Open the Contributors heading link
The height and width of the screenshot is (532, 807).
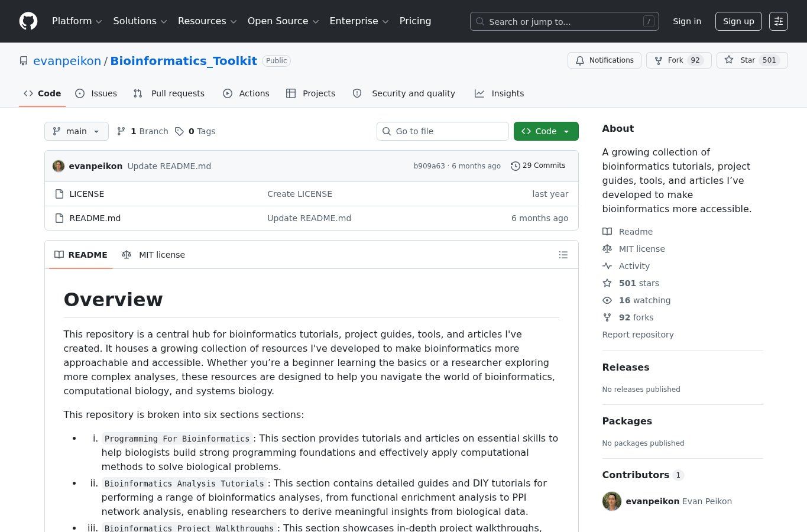(643, 475)
